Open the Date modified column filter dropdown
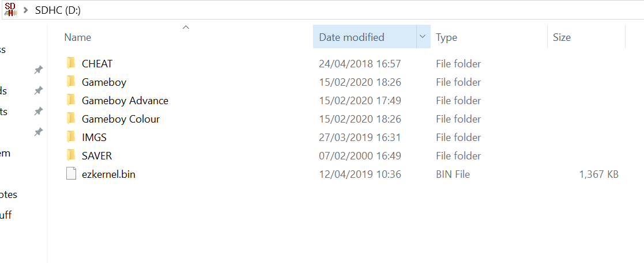Image resolution: width=644 pixels, height=263 pixels. (x=423, y=37)
